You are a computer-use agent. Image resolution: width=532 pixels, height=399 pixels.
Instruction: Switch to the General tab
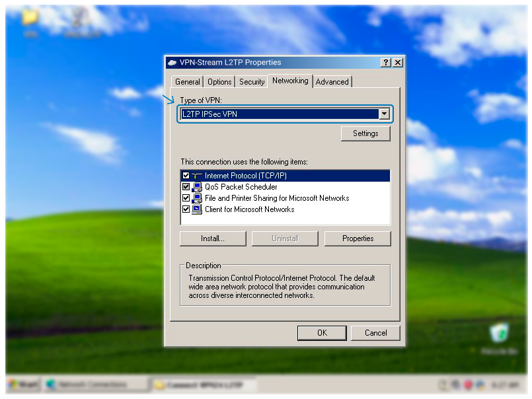coord(187,82)
